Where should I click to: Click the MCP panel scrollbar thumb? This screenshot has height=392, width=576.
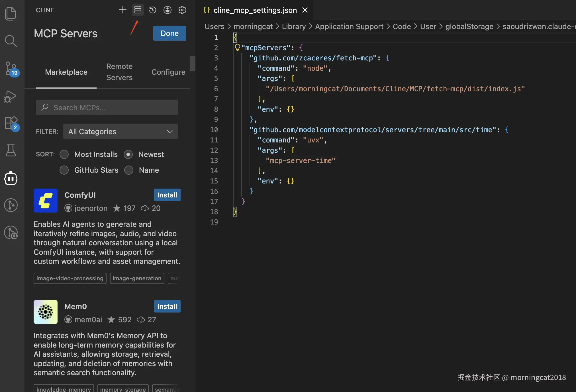(x=193, y=63)
